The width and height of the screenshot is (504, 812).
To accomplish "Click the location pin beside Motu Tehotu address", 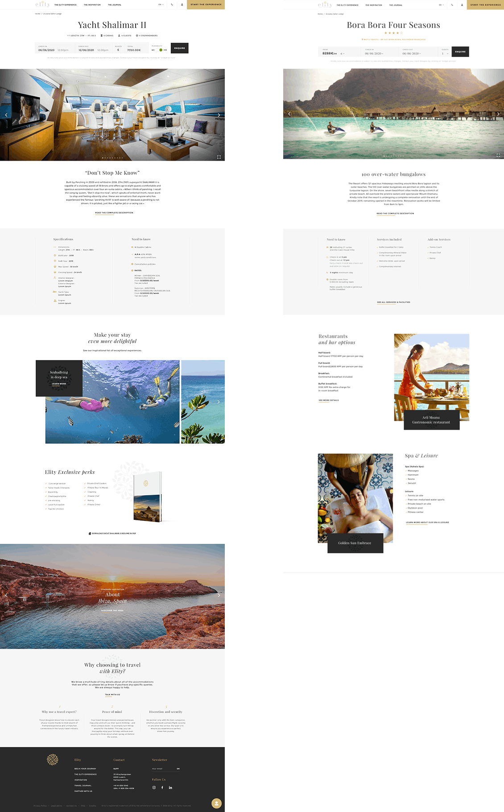I will (x=363, y=39).
